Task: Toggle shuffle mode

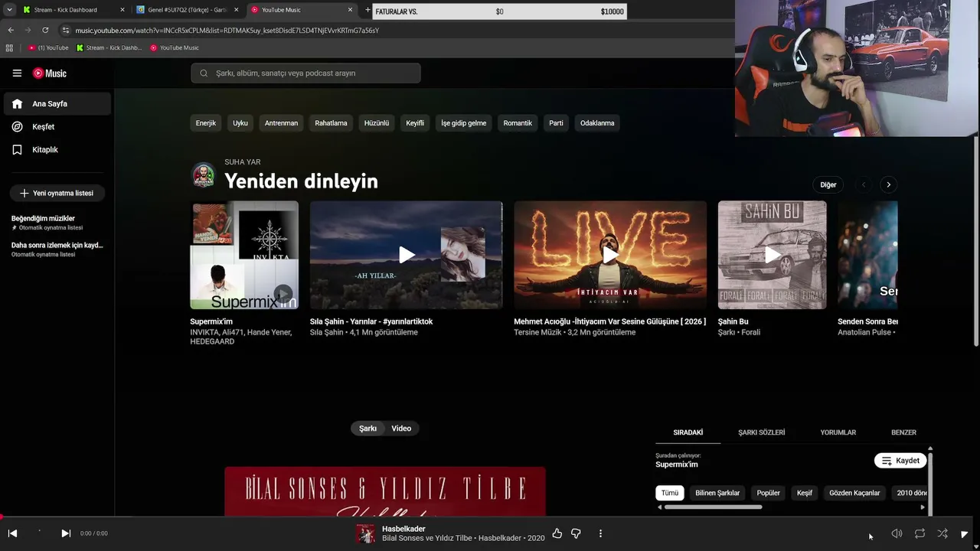Action: 942,533
